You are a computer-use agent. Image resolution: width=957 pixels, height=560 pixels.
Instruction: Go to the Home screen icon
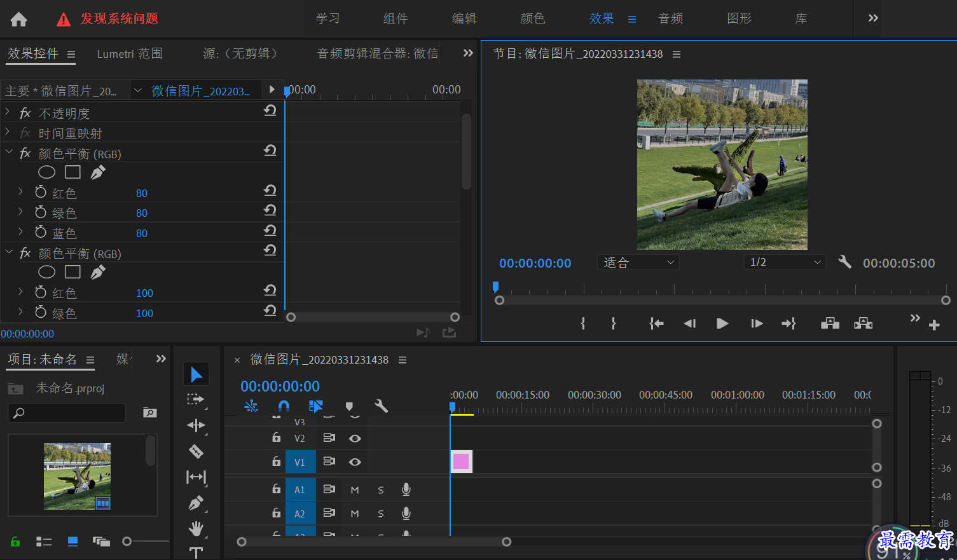[x=18, y=19]
